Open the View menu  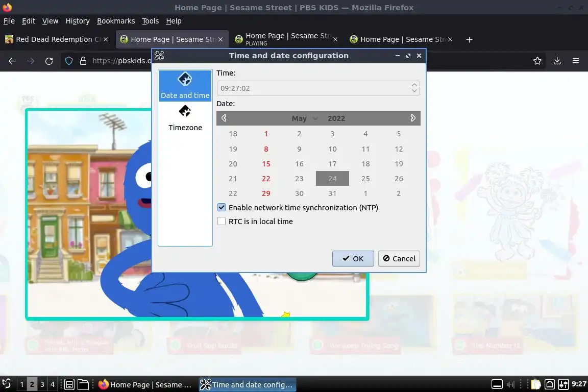click(x=50, y=21)
